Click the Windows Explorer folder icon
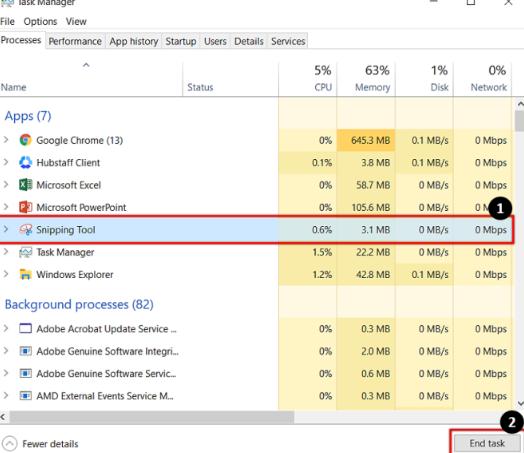524x453 pixels. click(x=25, y=274)
